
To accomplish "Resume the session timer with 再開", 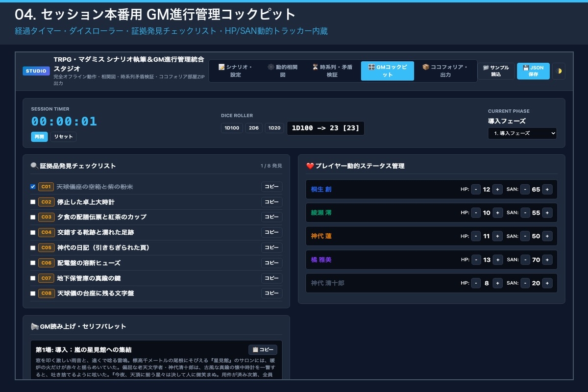I will [x=39, y=137].
